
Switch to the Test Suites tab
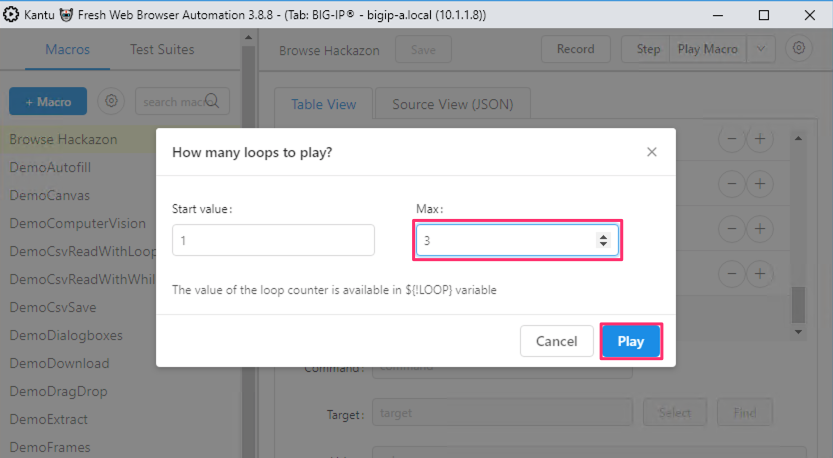[162, 49]
